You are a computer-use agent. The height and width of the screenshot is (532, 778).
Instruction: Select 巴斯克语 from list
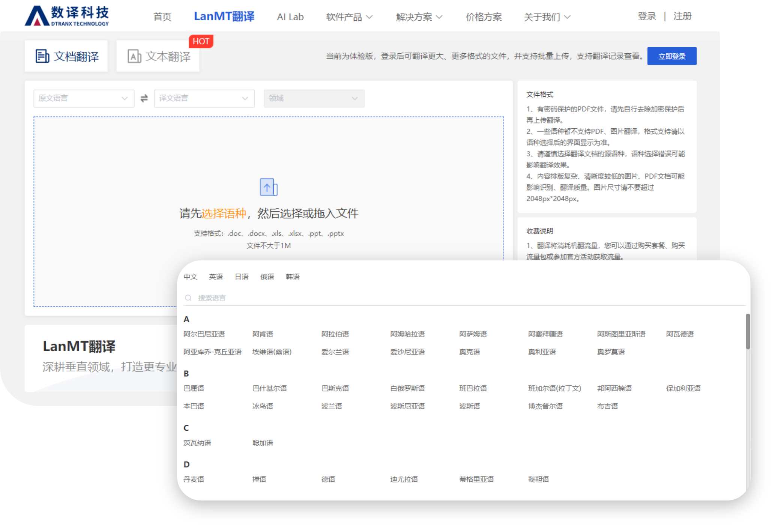click(335, 388)
